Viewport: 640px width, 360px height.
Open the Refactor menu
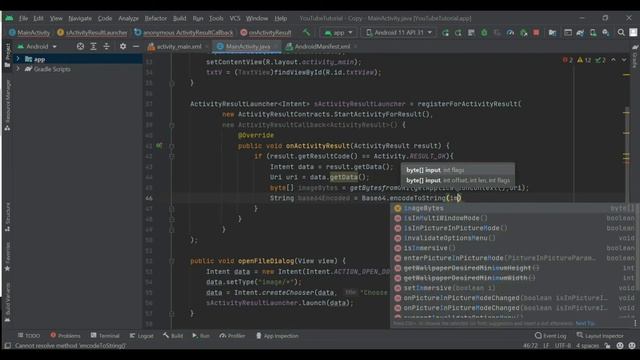[x=156, y=18]
